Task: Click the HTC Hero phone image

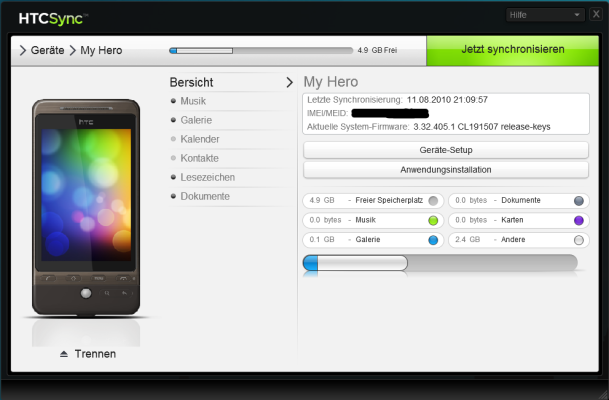Action: 86,207
